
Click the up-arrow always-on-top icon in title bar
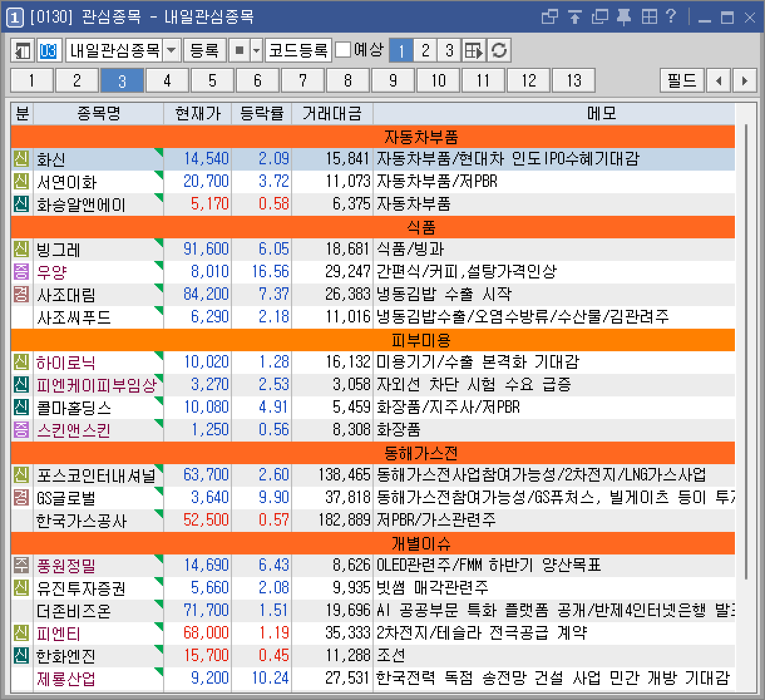tap(574, 17)
